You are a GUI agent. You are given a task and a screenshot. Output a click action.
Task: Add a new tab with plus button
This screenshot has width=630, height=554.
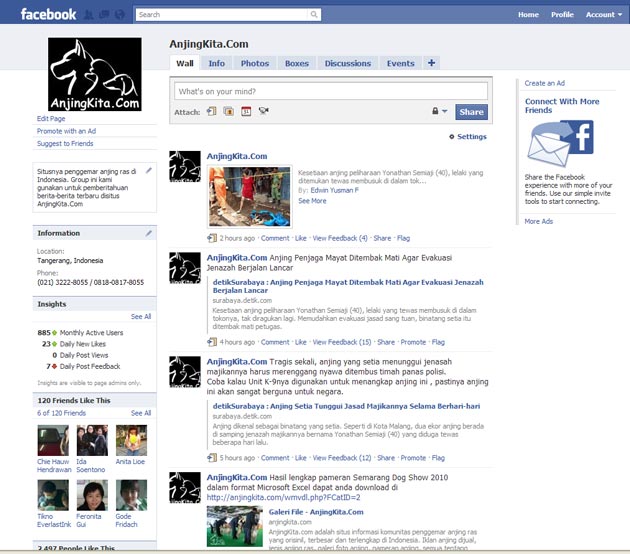(x=432, y=63)
